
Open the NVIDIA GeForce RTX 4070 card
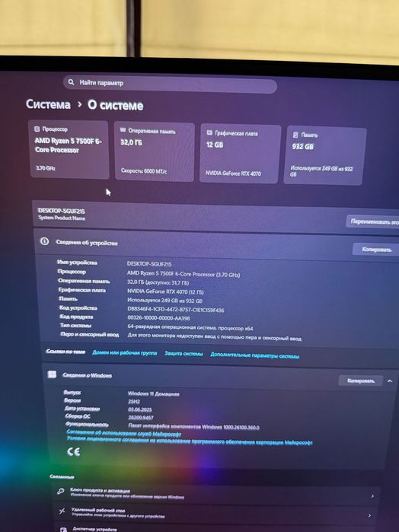tap(241, 154)
